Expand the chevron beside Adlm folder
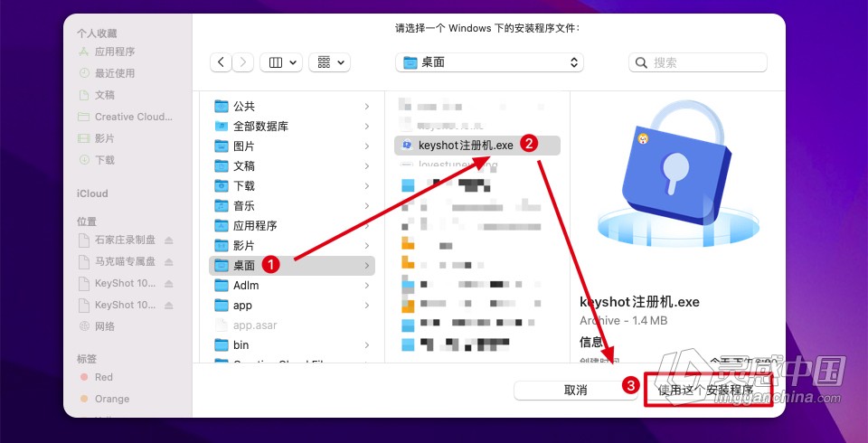868x443 pixels. tap(367, 285)
